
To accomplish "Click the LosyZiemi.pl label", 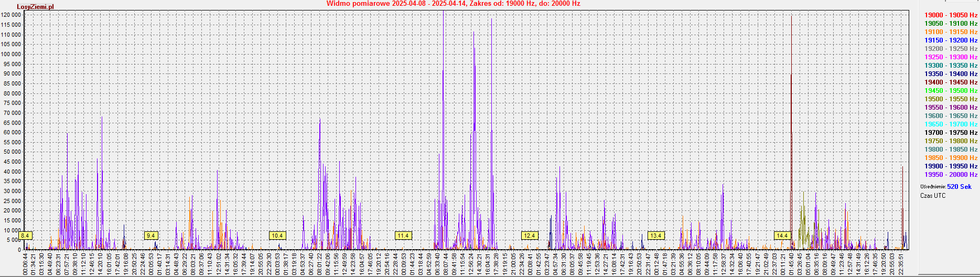I will click(x=35, y=7).
